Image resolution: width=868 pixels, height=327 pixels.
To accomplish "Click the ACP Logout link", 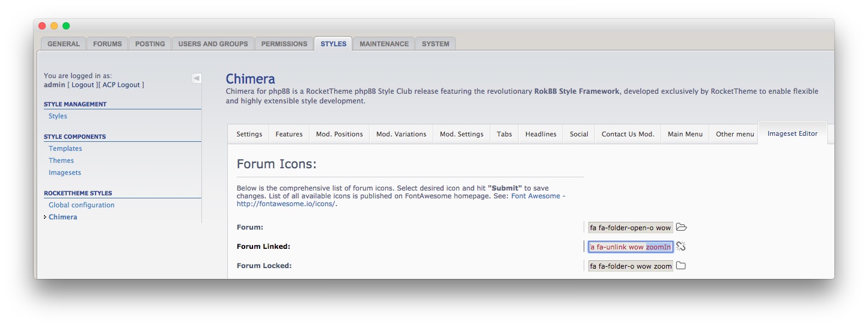I will tap(121, 85).
